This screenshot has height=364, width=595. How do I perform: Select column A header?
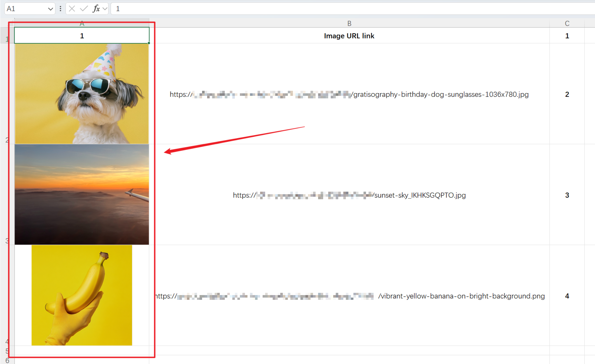pos(82,24)
